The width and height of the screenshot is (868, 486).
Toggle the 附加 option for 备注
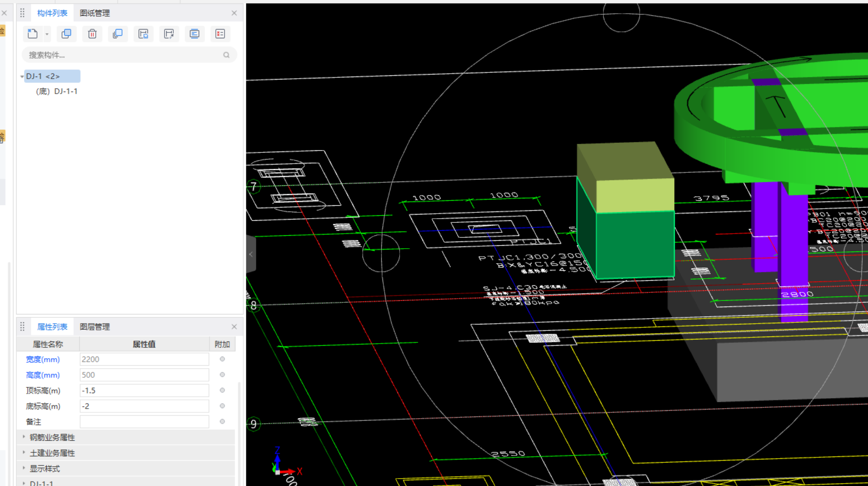click(222, 421)
